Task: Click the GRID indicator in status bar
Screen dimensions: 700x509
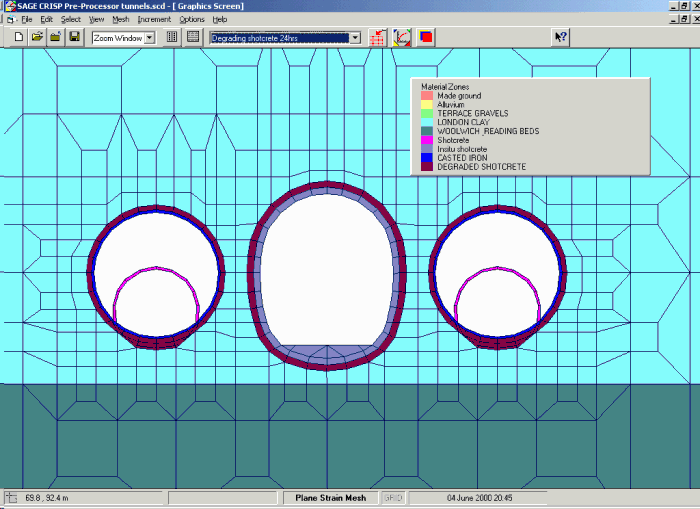Action: tap(393, 498)
